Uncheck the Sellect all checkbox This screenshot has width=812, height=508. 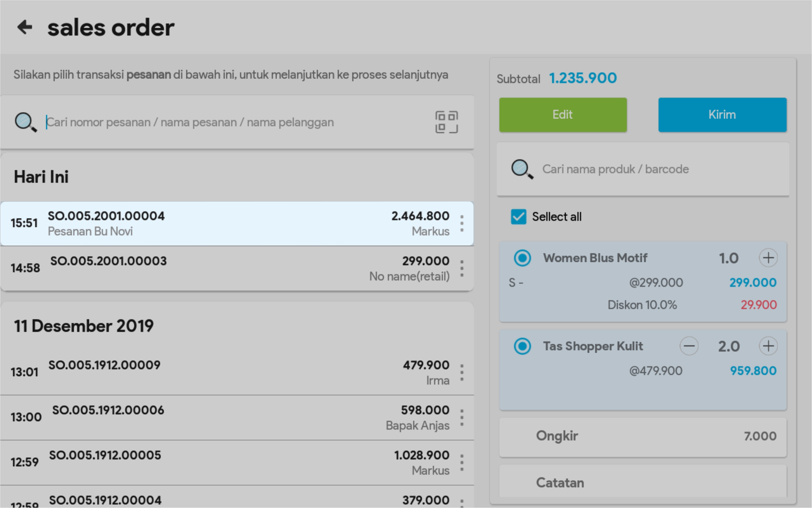[x=518, y=217]
